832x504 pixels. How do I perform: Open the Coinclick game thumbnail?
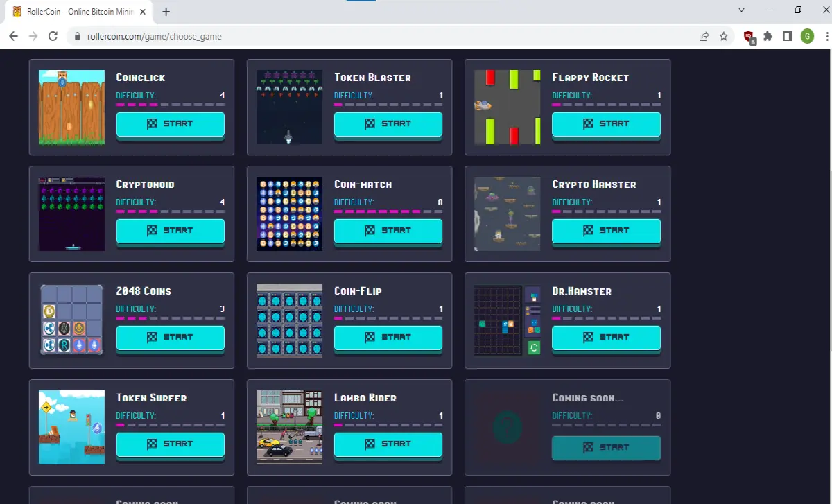coord(71,107)
